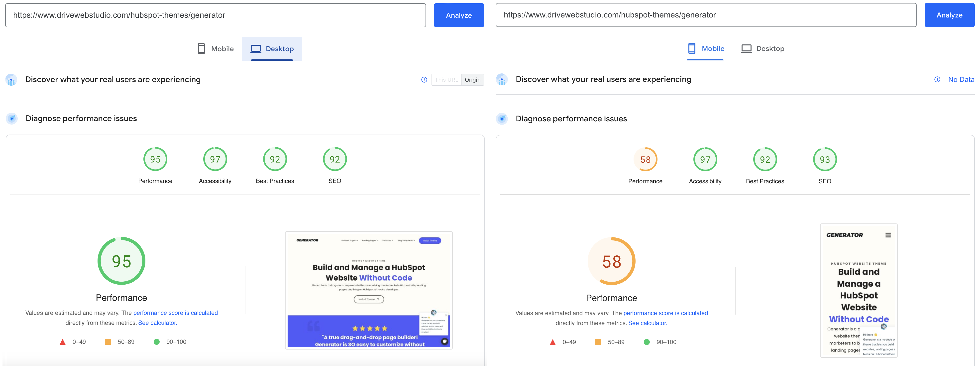The image size is (980, 366).
Task: Click the Accessibility 97 gauge on the mobile report
Action: click(705, 159)
